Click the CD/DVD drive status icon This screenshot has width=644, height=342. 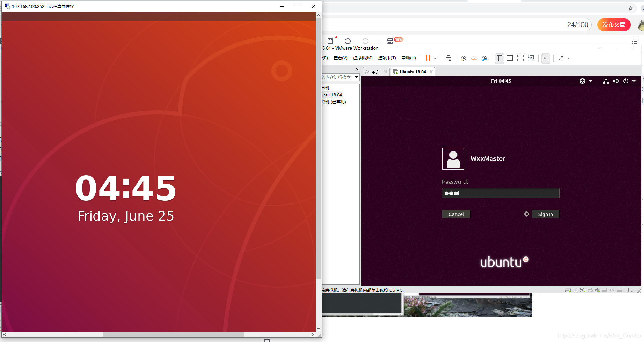pos(576,290)
